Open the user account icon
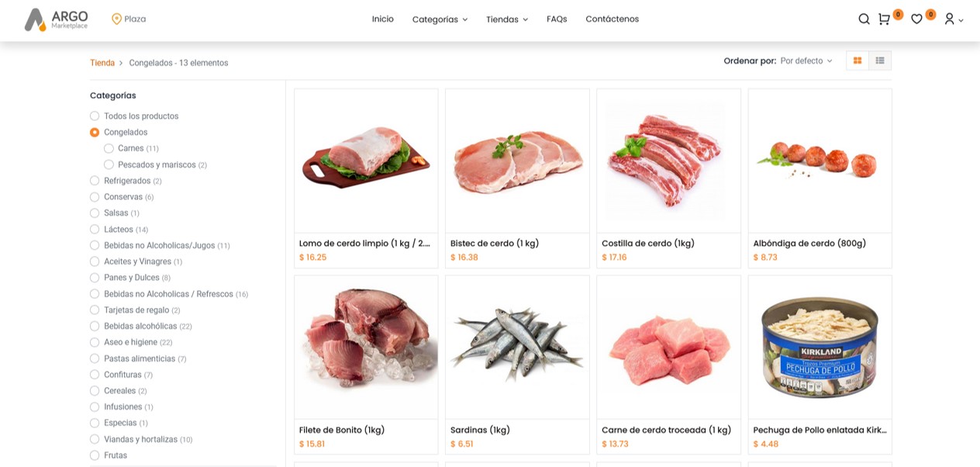Viewport: 980px width, 467px height. [x=950, y=19]
